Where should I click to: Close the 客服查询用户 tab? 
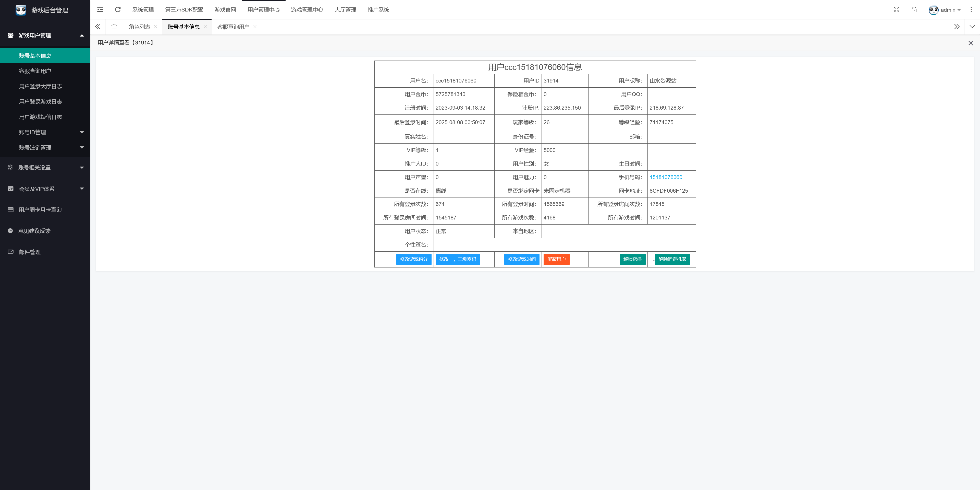(255, 27)
